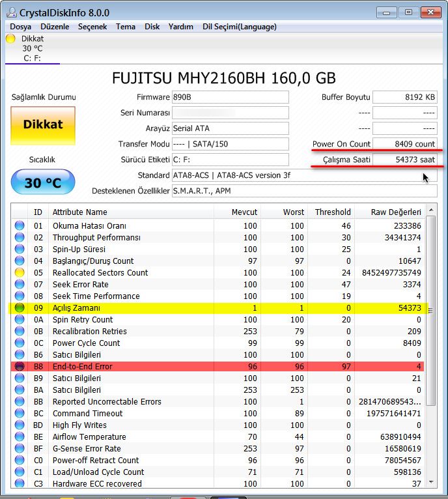Click status icon for G-Sense Error Rate
This screenshot has width=448, height=499.
coord(20,448)
